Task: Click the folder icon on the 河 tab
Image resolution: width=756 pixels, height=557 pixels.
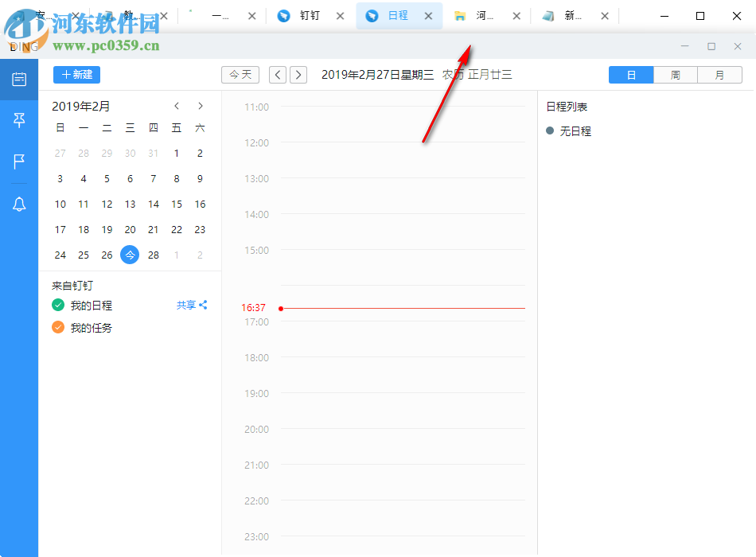Action: [x=461, y=14]
